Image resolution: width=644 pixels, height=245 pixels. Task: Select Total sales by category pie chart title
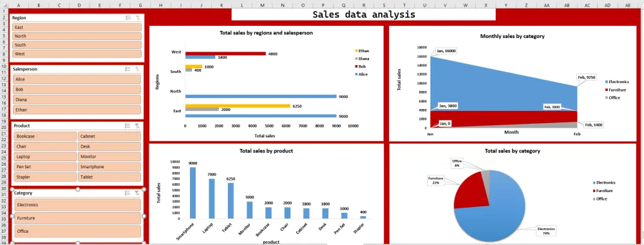point(512,151)
